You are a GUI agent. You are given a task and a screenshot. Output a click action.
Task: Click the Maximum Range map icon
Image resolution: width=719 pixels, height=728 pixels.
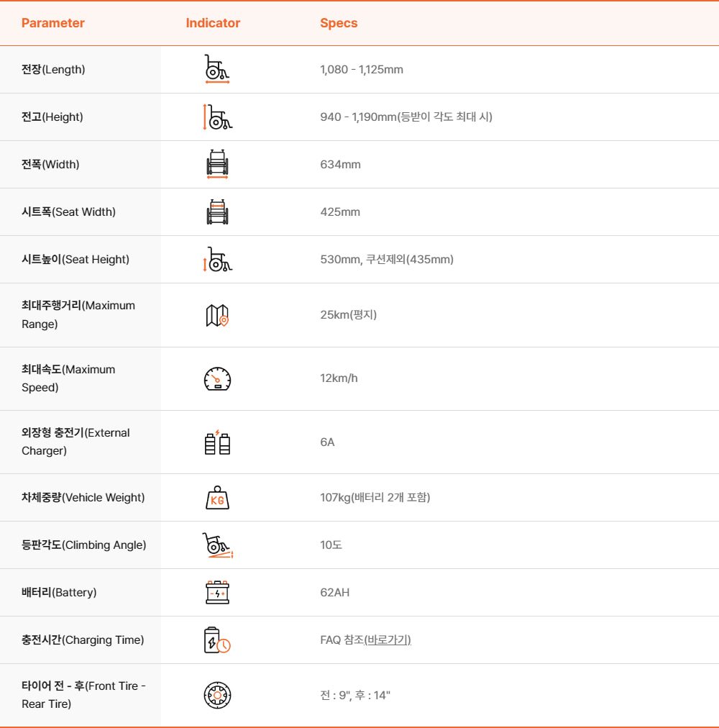[217, 315]
